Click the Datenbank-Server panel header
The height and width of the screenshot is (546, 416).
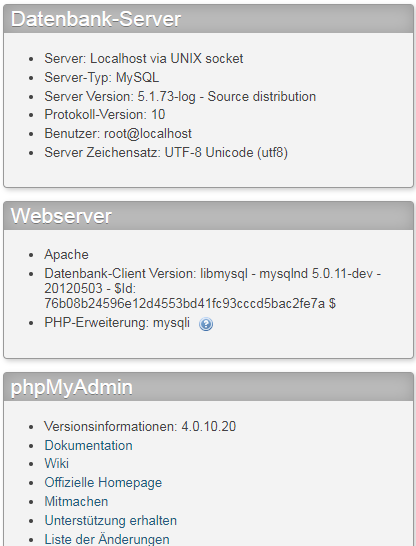(x=208, y=19)
